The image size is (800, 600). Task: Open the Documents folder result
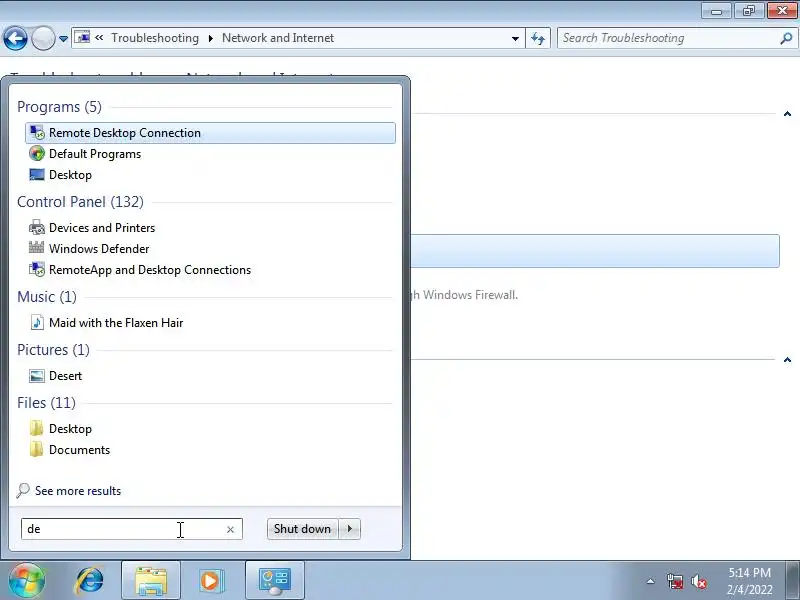pyautogui.click(x=80, y=449)
